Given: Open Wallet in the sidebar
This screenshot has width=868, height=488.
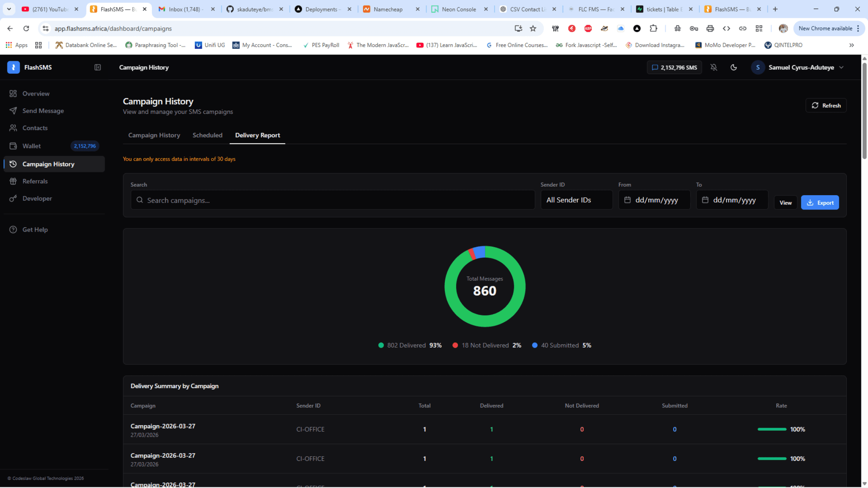Looking at the screenshot, I should tap(31, 146).
